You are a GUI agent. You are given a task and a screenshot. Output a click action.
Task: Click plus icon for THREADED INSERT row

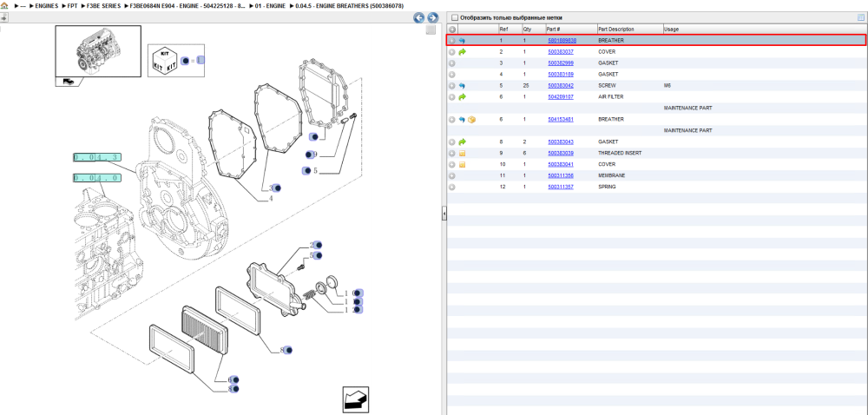point(451,153)
